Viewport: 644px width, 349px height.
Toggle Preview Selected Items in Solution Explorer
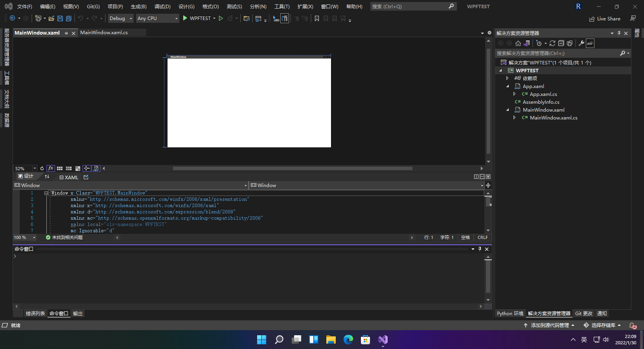590,43
